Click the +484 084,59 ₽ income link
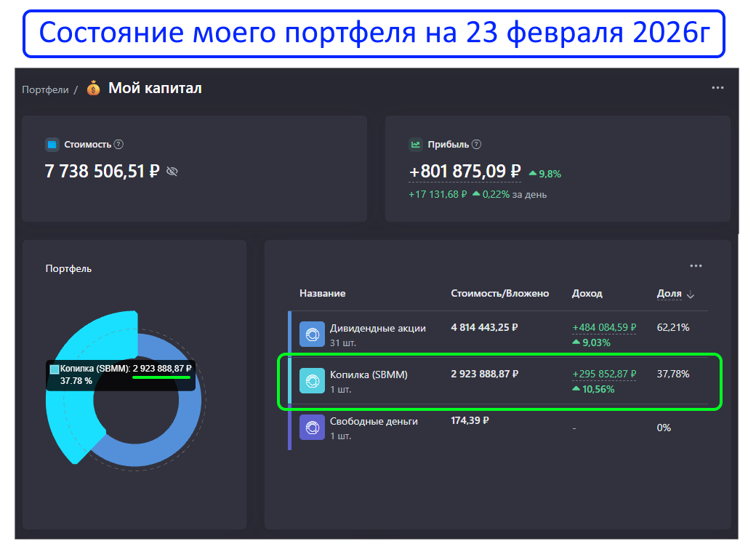The width and height of the screenshot is (756, 557). coord(605,326)
